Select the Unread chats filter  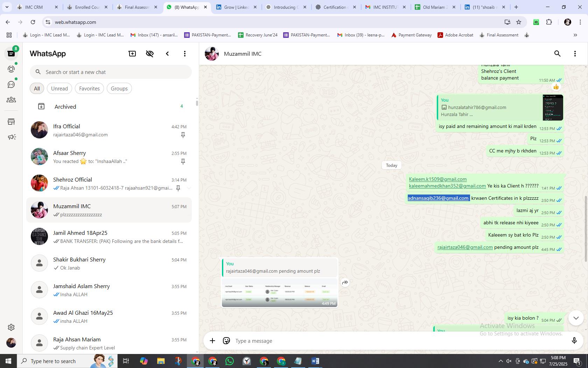point(59,88)
